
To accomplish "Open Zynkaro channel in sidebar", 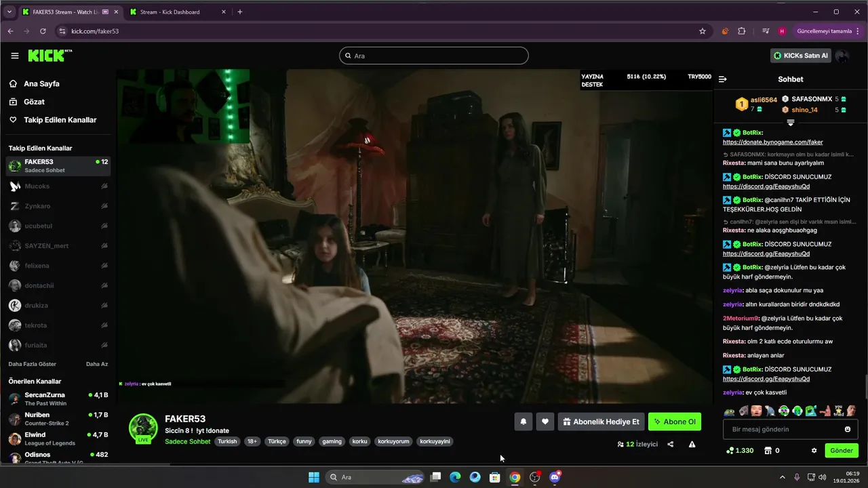I will [x=58, y=206].
